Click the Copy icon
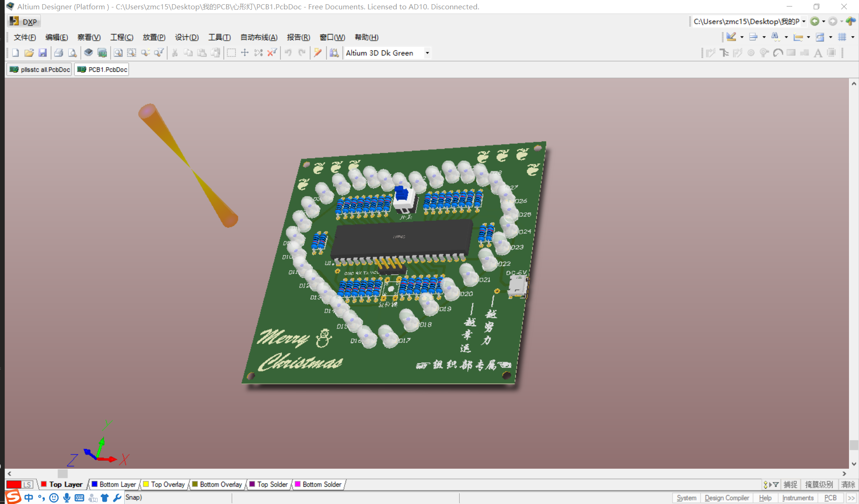This screenshot has height=504, width=859. (x=188, y=53)
